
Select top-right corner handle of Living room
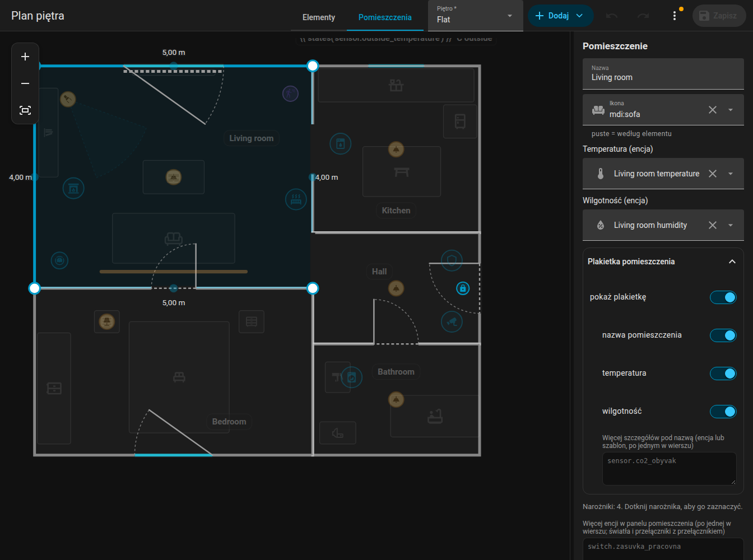[313, 66]
